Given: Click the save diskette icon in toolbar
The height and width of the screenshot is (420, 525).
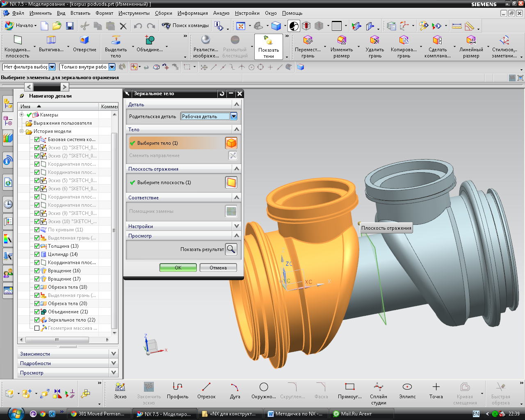Looking at the screenshot, I should point(70,26).
